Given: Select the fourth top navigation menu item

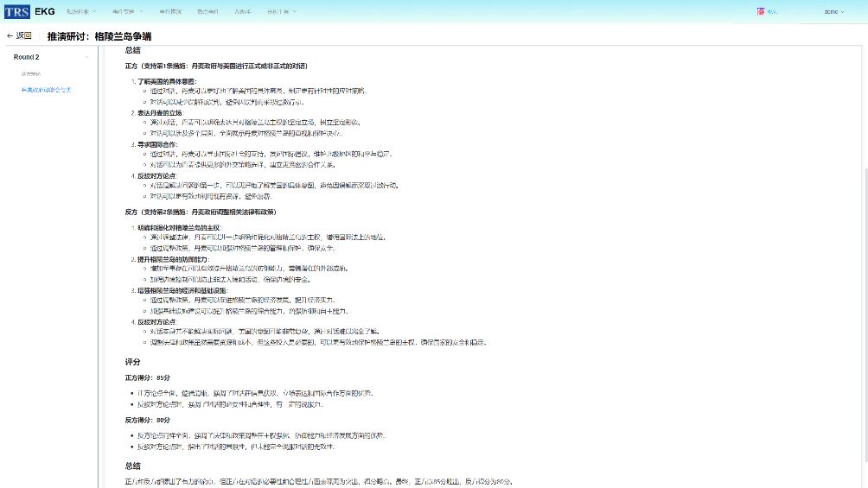Looking at the screenshot, I should [x=207, y=11].
